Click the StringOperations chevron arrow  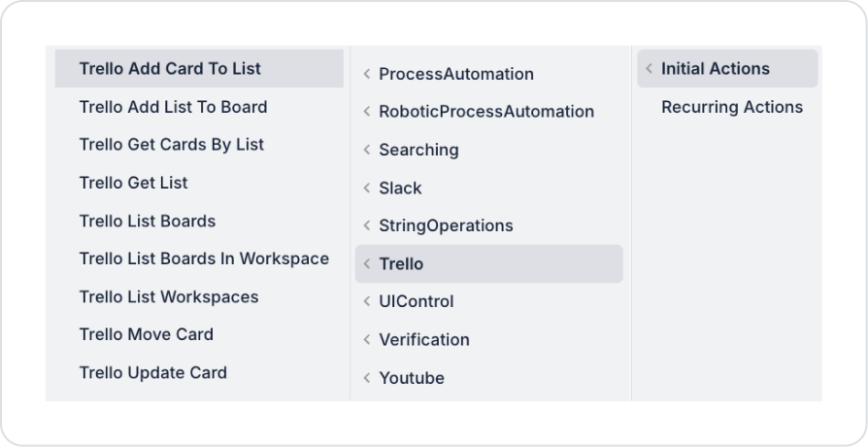click(x=367, y=225)
